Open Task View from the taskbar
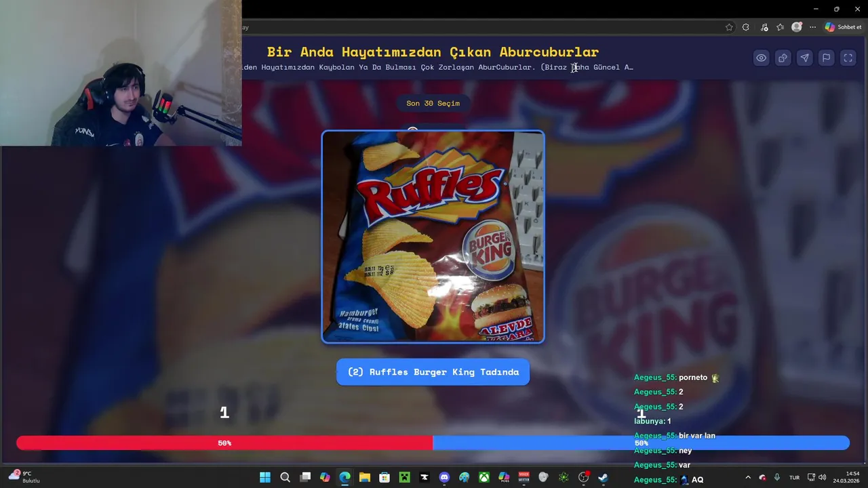 point(305,477)
